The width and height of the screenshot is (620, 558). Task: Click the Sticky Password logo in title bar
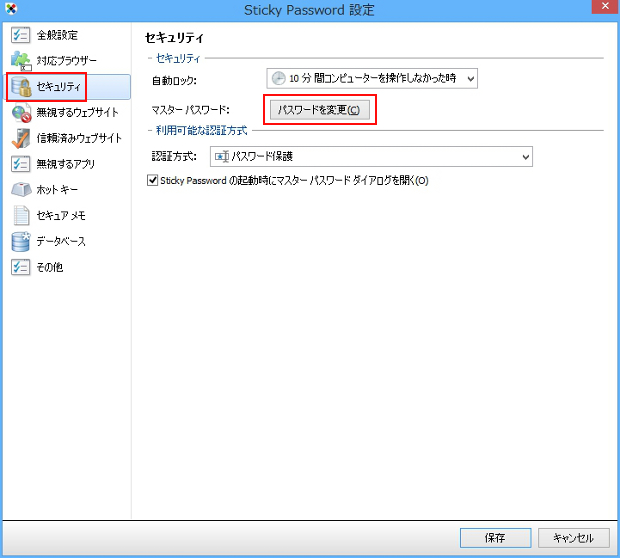coord(11,9)
